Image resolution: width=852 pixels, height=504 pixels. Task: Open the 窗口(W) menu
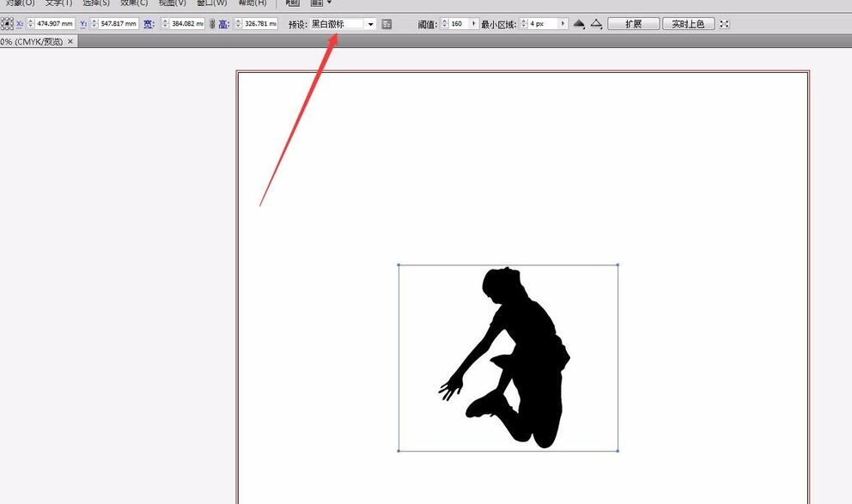[x=212, y=3]
